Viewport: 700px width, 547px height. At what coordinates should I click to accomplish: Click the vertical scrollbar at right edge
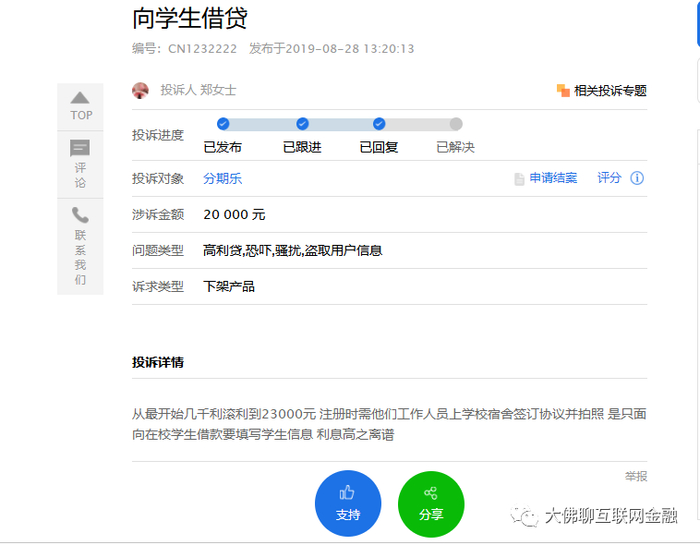click(697, 22)
